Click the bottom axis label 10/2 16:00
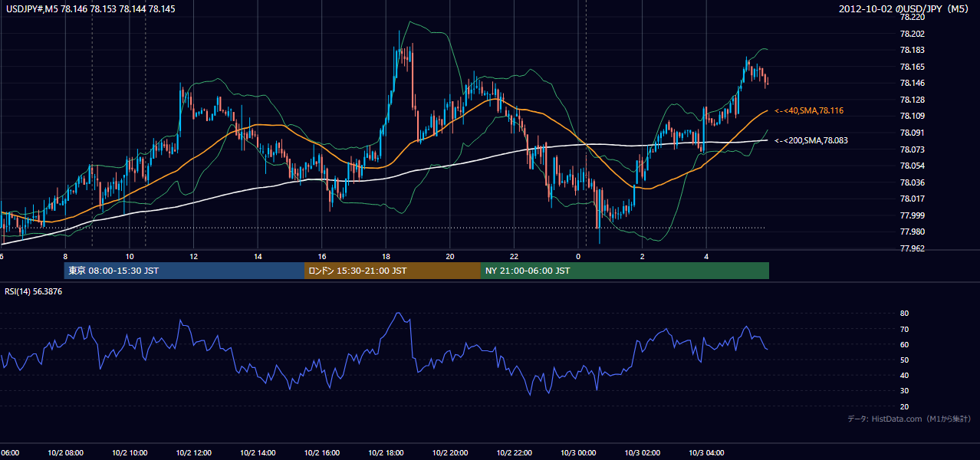980x460 pixels. pyautogui.click(x=322, y=452)
